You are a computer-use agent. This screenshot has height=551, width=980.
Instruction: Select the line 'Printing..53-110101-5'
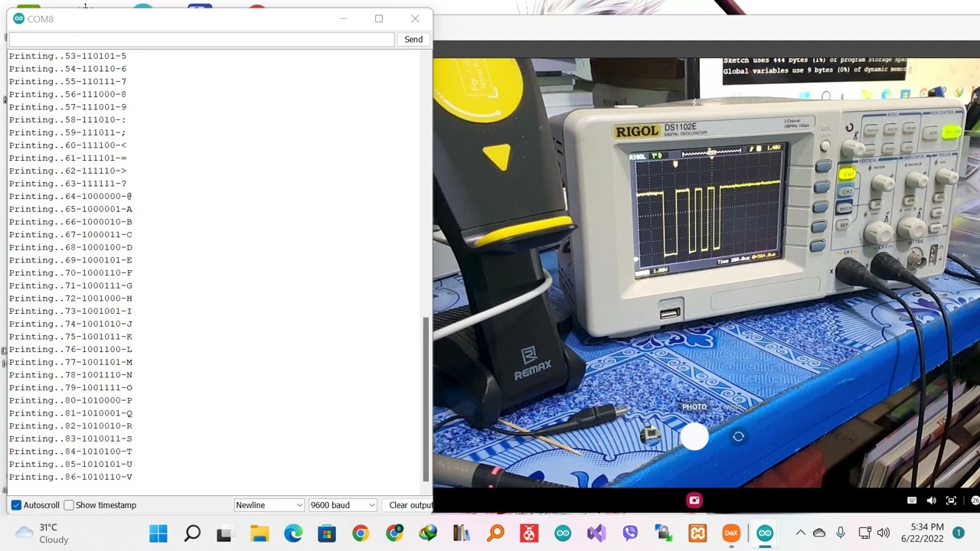67,56
